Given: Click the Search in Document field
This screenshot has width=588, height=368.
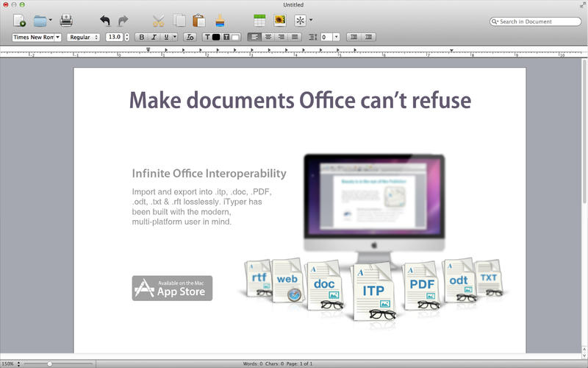Looking at the screenshot, I should pos(535,22).
